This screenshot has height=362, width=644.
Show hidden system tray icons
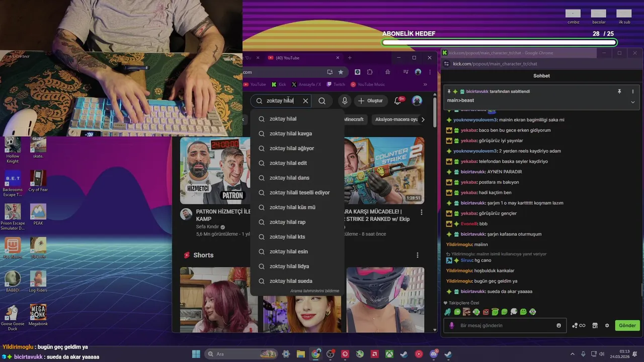click(572, 354)
